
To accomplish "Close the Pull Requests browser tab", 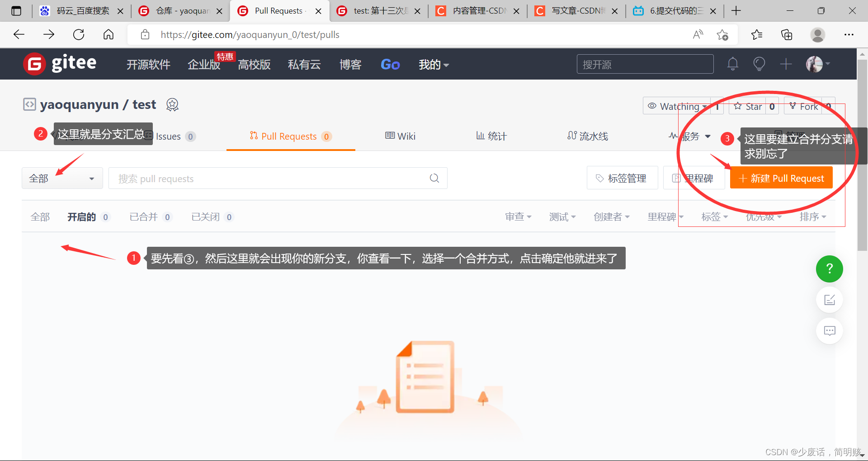I will pos(318,11).
